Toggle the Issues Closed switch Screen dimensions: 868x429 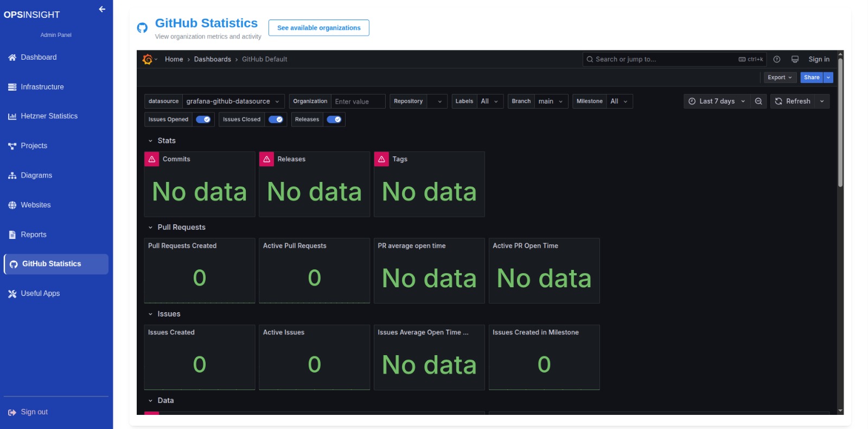click(276, 119)
